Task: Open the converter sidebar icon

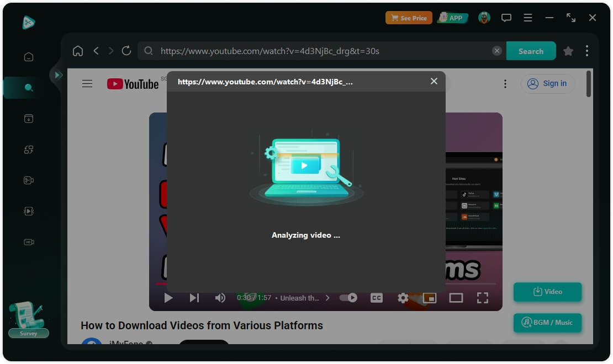Action: pyautogui.click(x=29, y=149)
